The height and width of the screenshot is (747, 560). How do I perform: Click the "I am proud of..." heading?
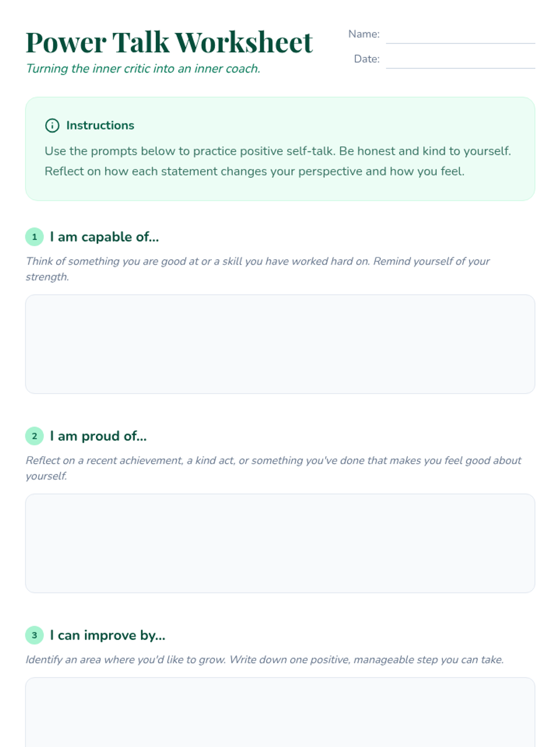pyautogui.click(x=98, y=436)
